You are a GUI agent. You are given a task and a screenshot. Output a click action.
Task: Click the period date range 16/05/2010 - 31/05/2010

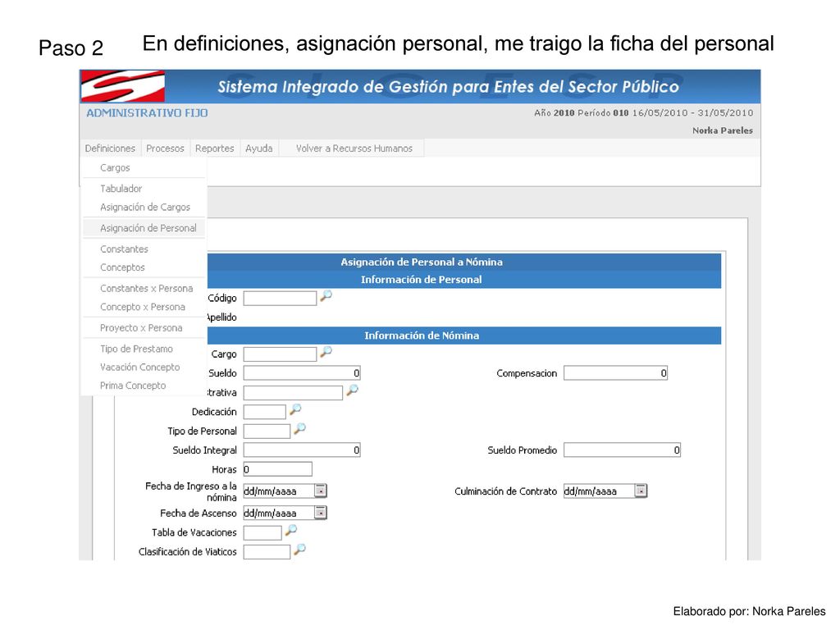point(692,113)
